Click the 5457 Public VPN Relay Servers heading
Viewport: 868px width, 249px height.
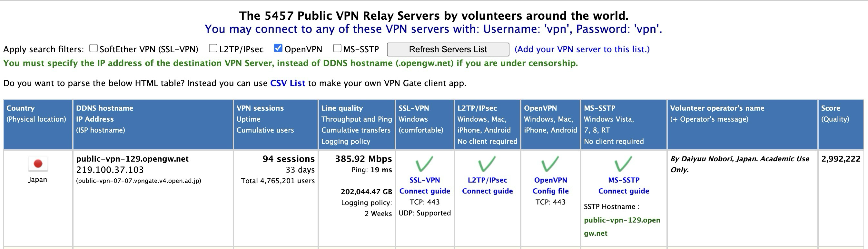pos(434,15)
